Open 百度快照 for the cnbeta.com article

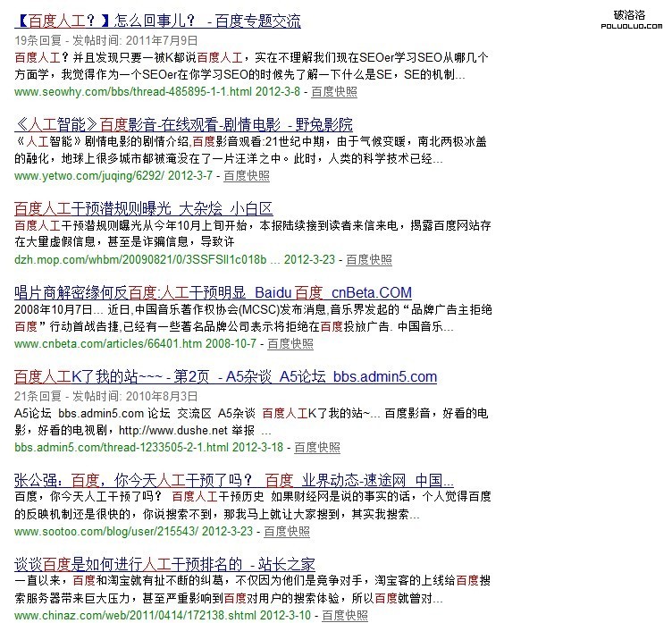(x=290, y=344)
